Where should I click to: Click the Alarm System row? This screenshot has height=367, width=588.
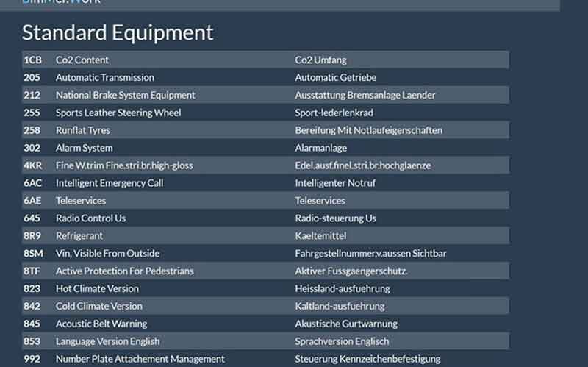tap(84, 148)
